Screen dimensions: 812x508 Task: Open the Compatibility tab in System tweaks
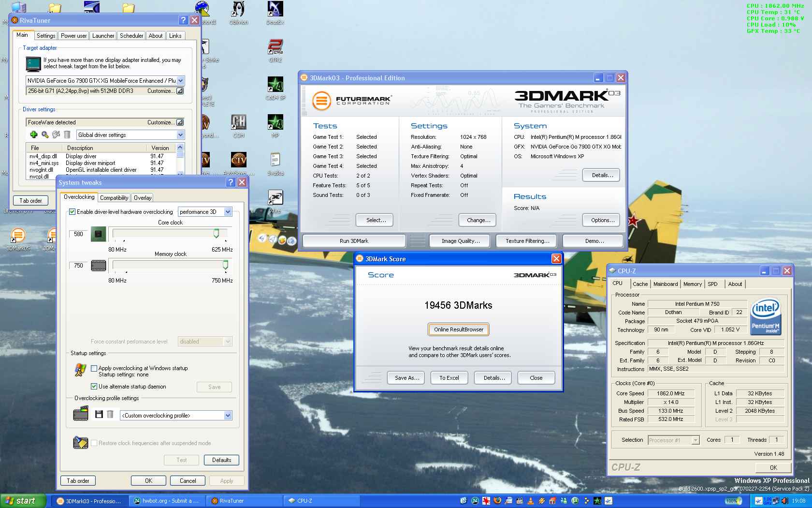114,197
